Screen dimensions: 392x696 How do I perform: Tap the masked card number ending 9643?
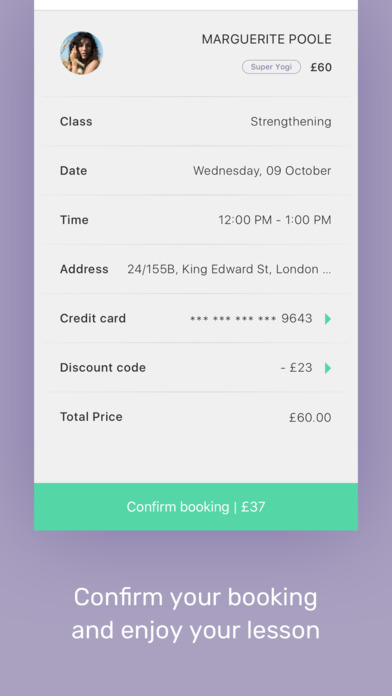point(251,319)
